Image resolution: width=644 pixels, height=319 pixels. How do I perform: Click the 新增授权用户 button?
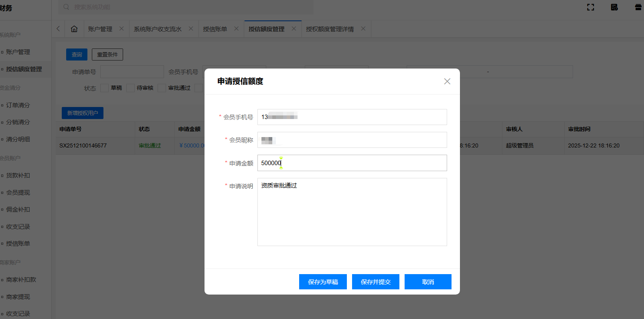coord(83,113)
